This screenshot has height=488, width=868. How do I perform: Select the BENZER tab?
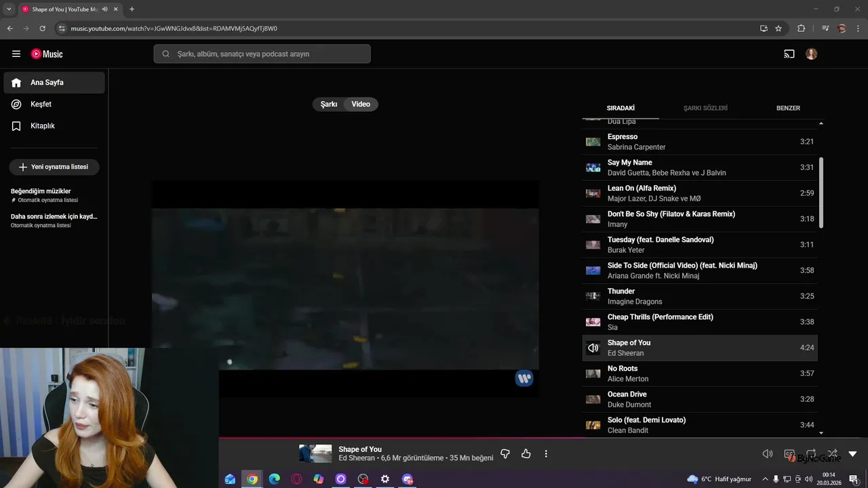tap(788, 108)
